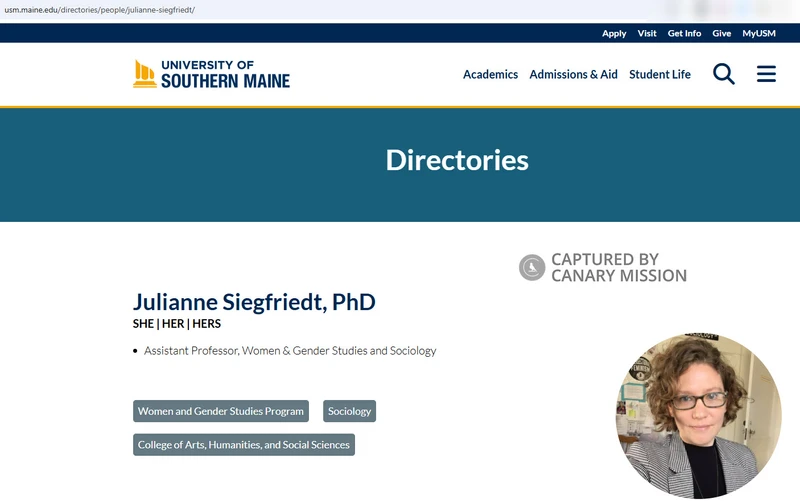This screenshot has width=800, height=503.
Task: Go to MyUSM portal link
Action: click(759, 33)
